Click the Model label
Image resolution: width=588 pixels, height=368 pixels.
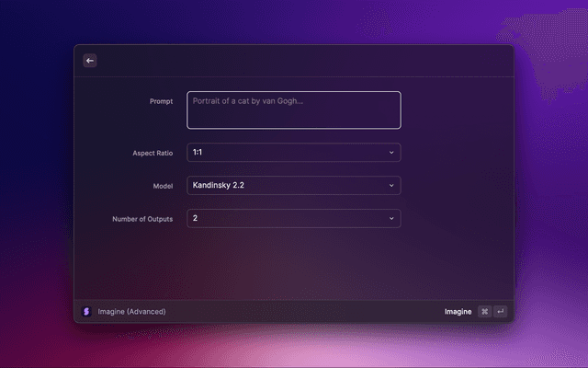163,186
